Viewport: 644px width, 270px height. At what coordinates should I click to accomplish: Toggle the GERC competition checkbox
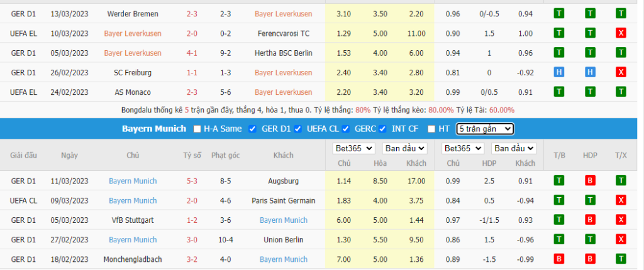346,129
